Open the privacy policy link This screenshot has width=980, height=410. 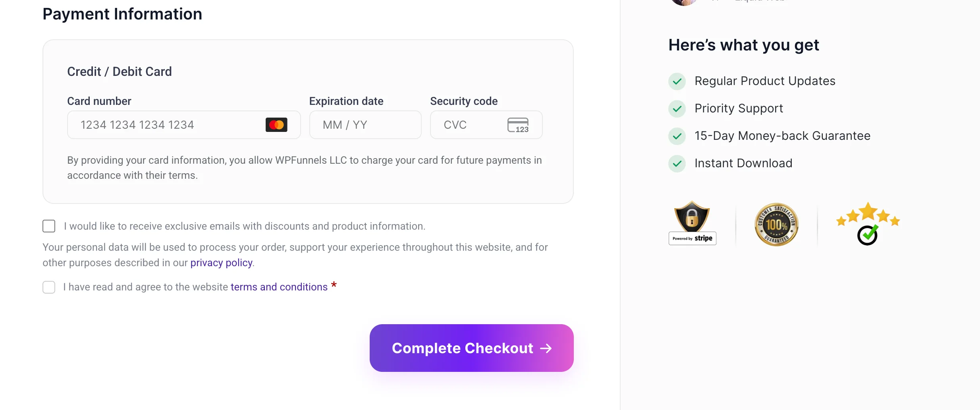pos(221,263)
